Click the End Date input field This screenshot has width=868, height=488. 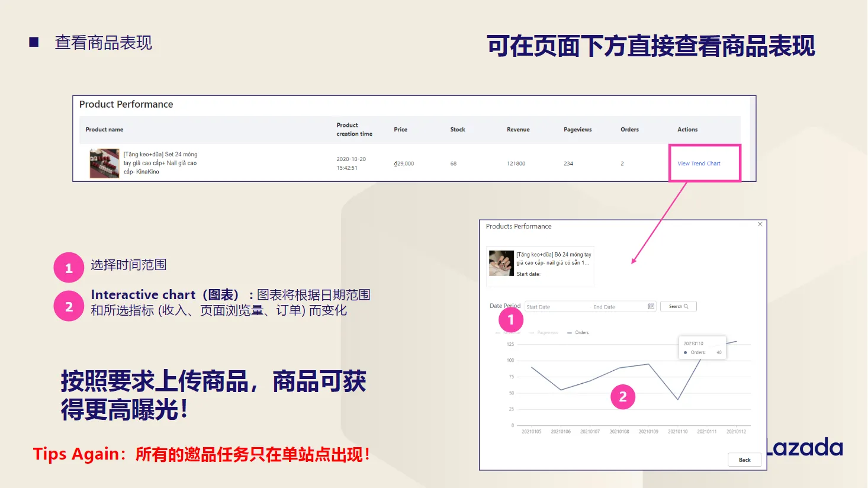pyautogui.click(x=604, y=306)
